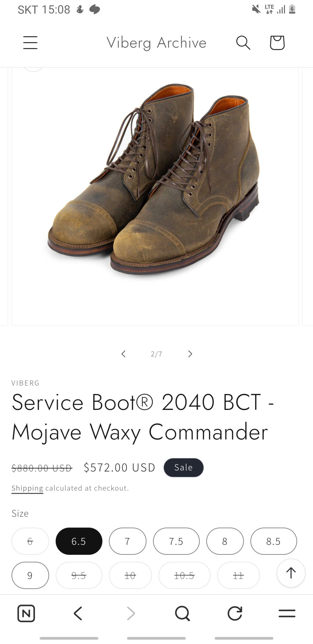The image size is (313, 644).
Task: Go back with browser back arrow
Action: pyautogui.click(x=78, y=613)
